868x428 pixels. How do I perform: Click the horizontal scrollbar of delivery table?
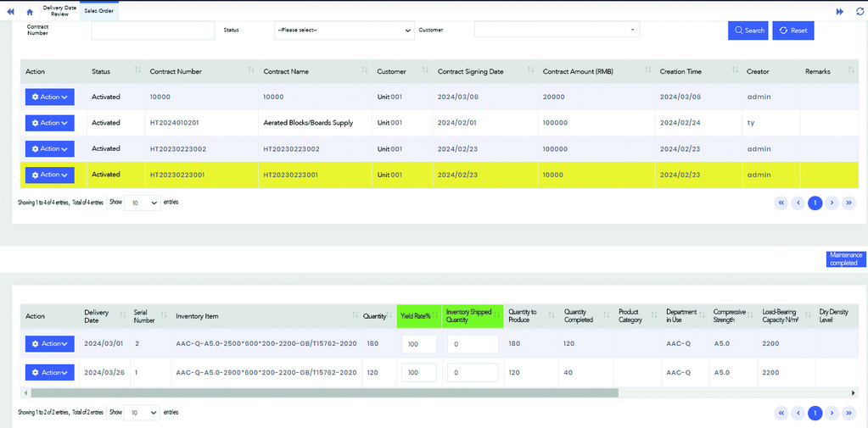pos(324,392)
